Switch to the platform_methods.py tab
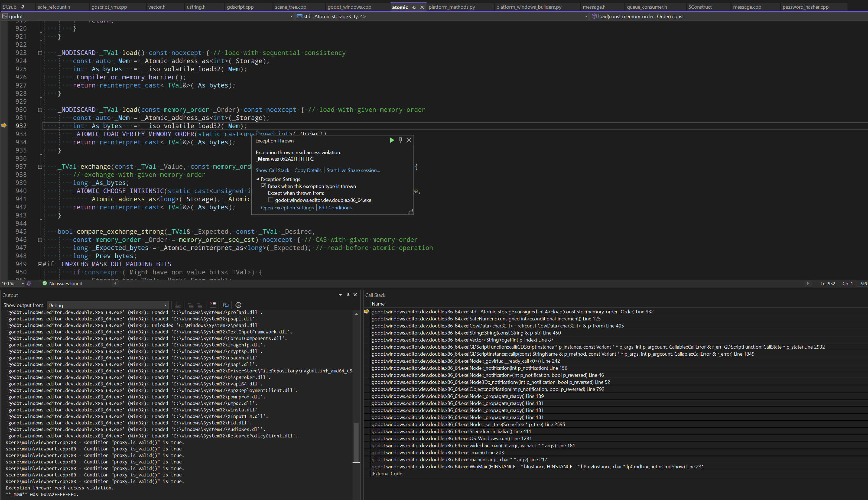The width and height of the screenshot is (868, 500). click(451, 7)
